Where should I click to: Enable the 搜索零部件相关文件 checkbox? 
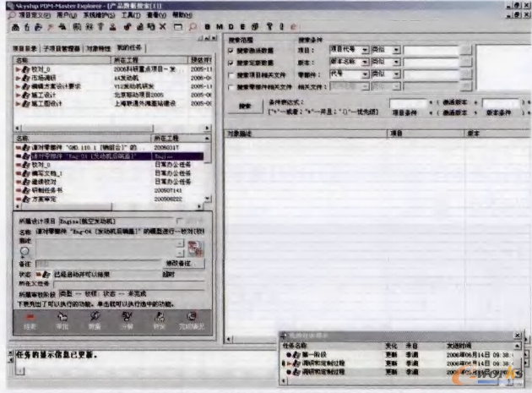pos(231,86)
